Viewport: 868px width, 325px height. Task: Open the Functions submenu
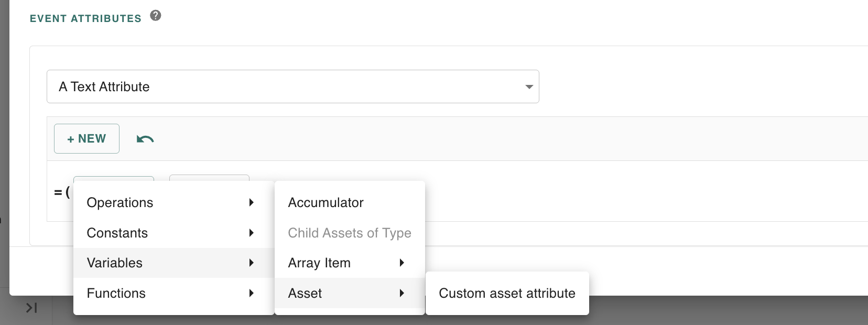click(116, 293)
